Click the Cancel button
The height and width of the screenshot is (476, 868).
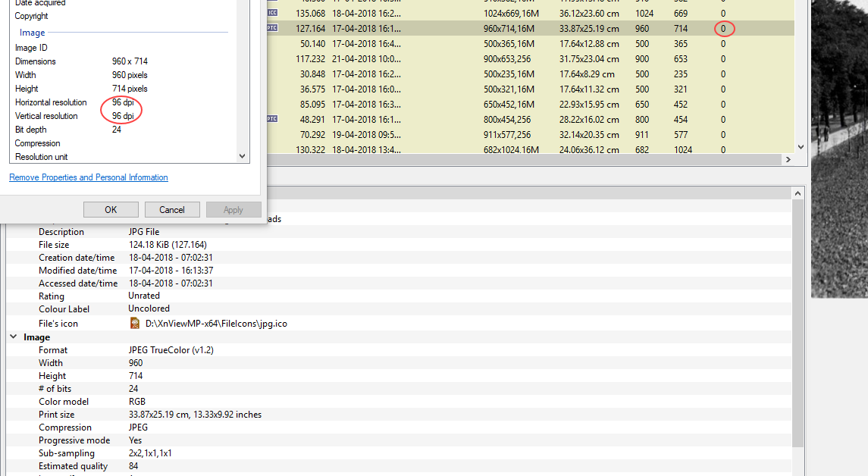(171, 210)
